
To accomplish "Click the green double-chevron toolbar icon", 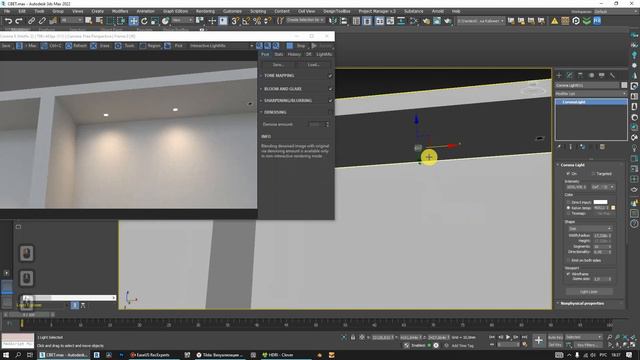I will 587,21.
